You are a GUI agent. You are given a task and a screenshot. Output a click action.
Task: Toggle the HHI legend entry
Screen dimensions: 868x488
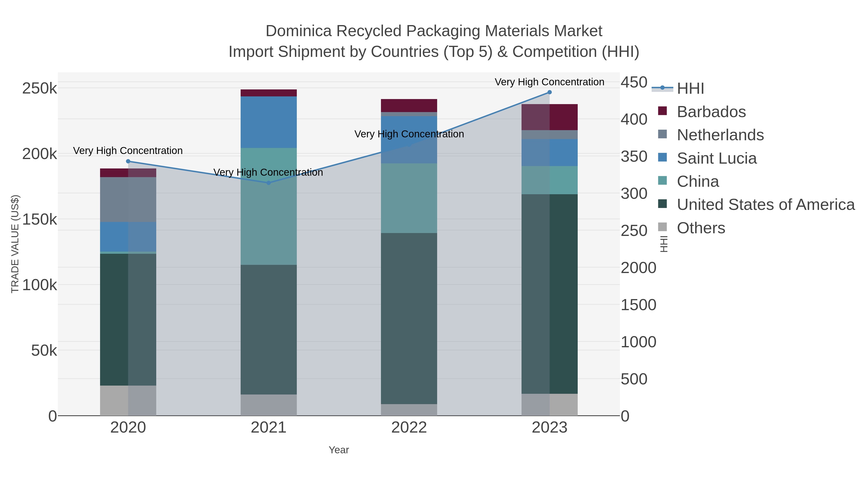(x=678, y=88)
